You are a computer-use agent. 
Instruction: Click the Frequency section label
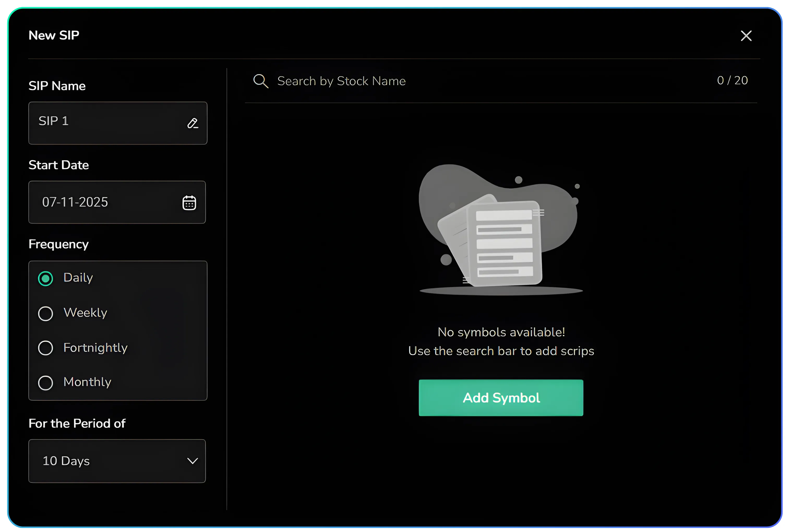coord(58,244)
